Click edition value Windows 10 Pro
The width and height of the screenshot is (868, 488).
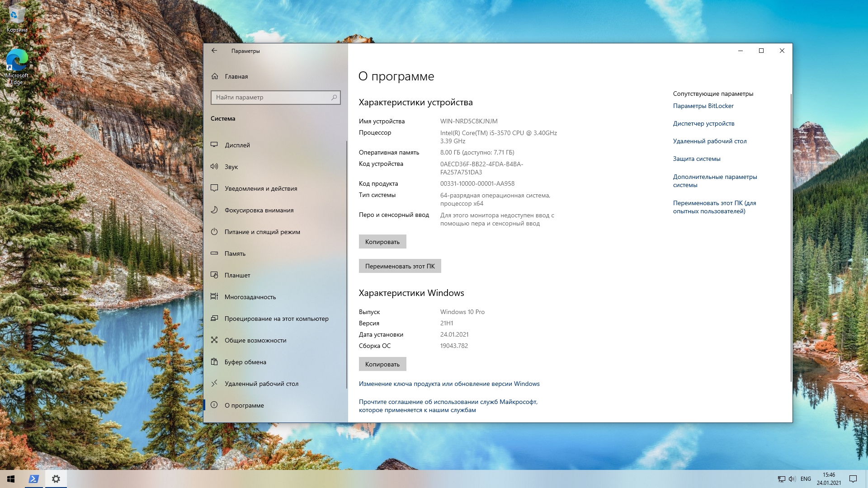pos(462,312)
